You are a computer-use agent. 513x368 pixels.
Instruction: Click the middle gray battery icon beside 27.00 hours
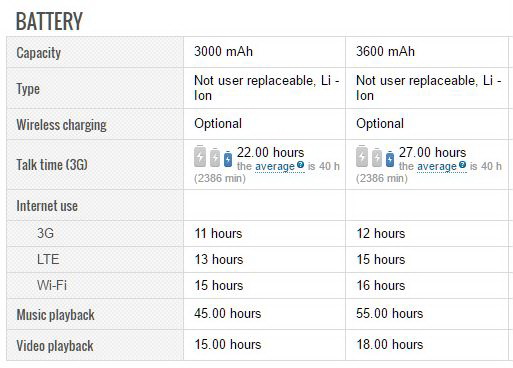pyautogui.click(x=377, y=157)
